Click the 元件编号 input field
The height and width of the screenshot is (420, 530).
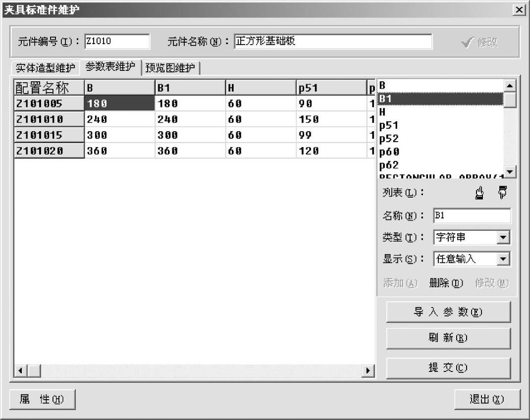click(117, 41)
